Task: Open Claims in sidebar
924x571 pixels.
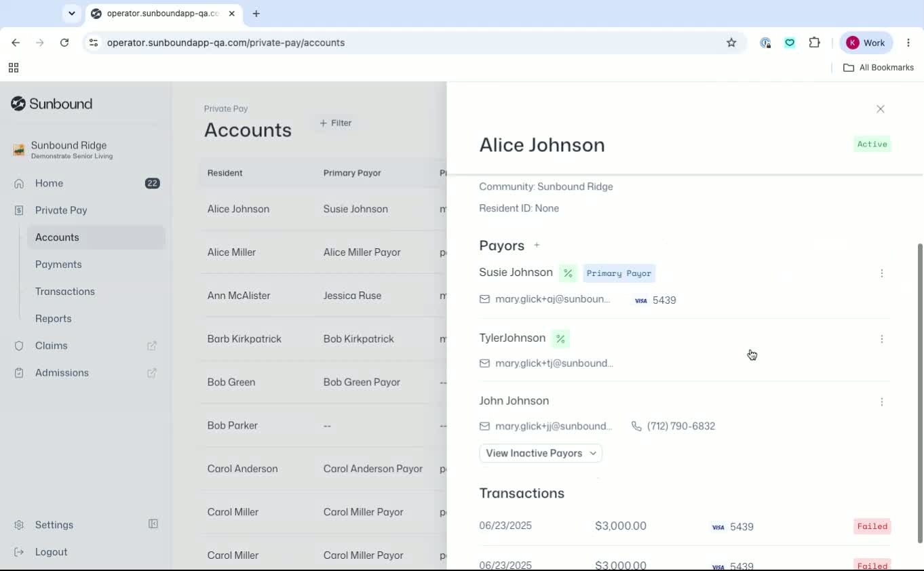Action: (51, 346)
